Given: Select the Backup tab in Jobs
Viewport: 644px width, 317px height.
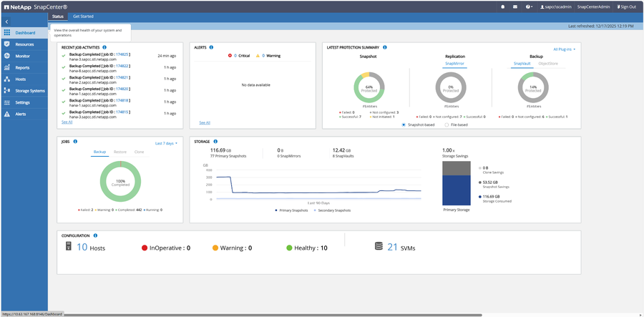Looking at the screenshot, I should 99,152.
